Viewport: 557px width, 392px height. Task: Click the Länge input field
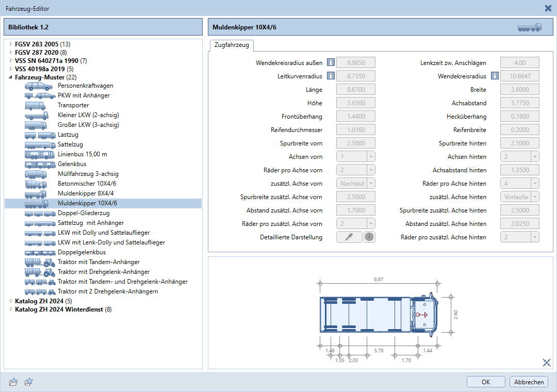point(355,90)
